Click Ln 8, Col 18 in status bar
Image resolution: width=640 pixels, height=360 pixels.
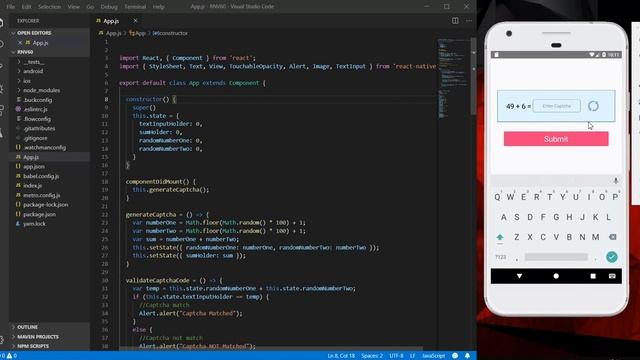point(341,356)
